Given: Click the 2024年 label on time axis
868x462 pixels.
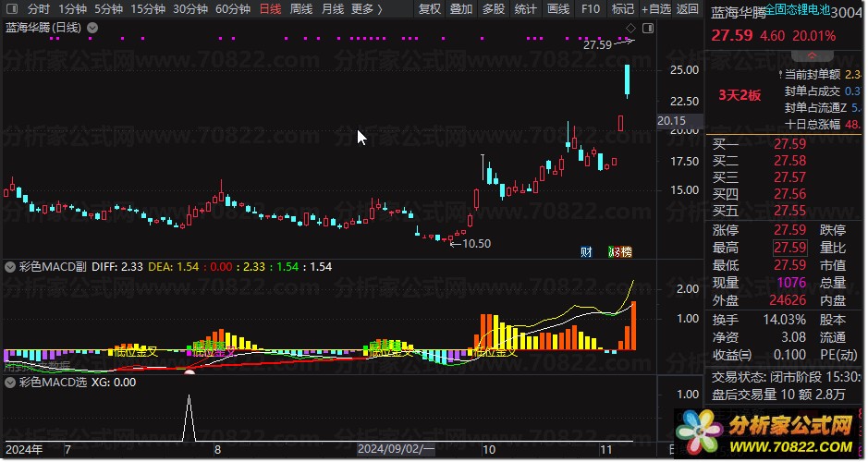Looking at the screenshot, I should 23,450.
